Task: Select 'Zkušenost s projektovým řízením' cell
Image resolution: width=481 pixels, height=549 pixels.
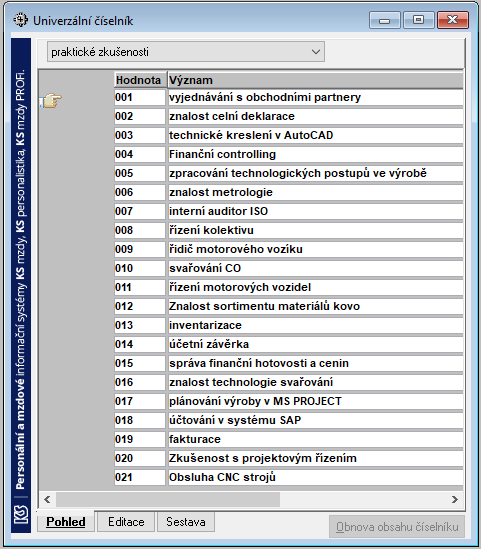Action: click(x=315, y=458)
